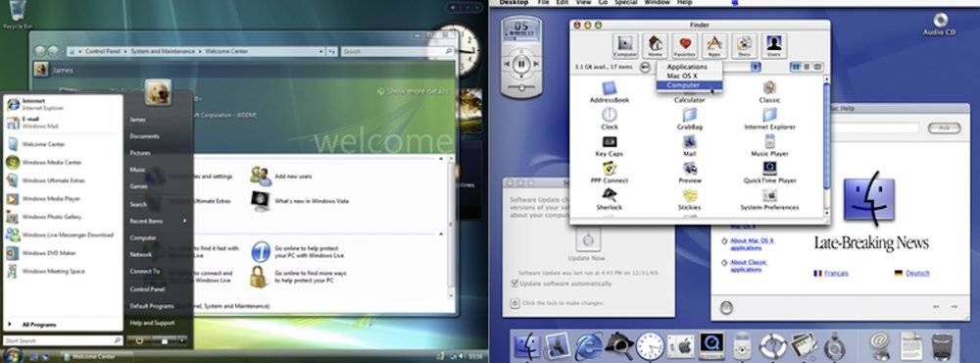Choose Mac OS X in the path popup
The image size is (980, 363).
click(682, 76)
